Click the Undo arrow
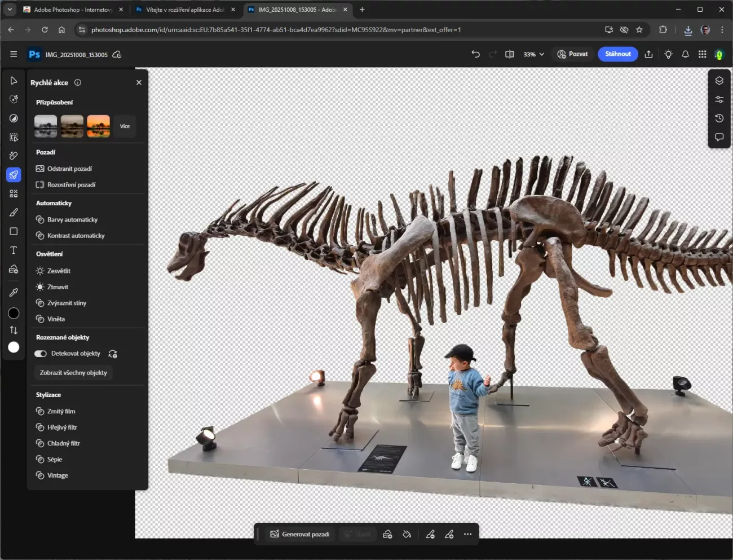 (475, 54)
